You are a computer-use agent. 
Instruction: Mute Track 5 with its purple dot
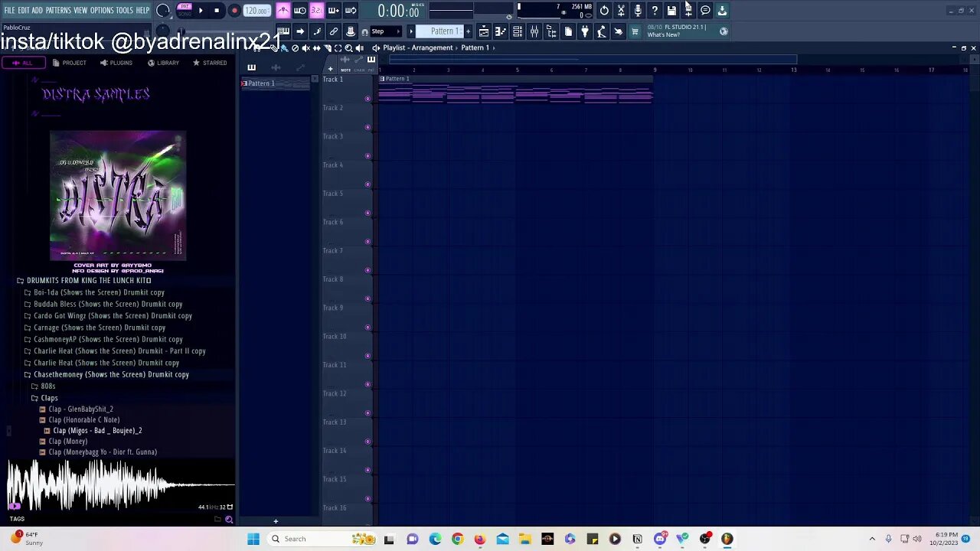point(367,213)
